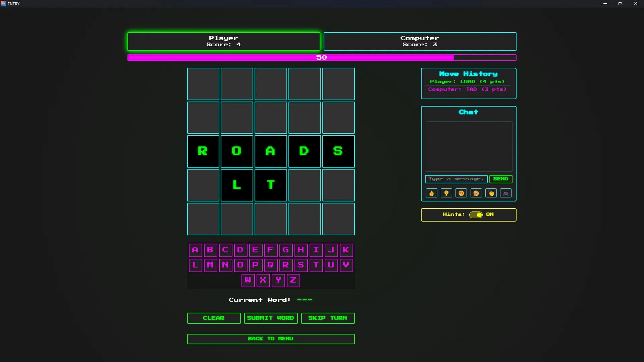
Task: Close the ENTRY window
Action: click(636, 4)
